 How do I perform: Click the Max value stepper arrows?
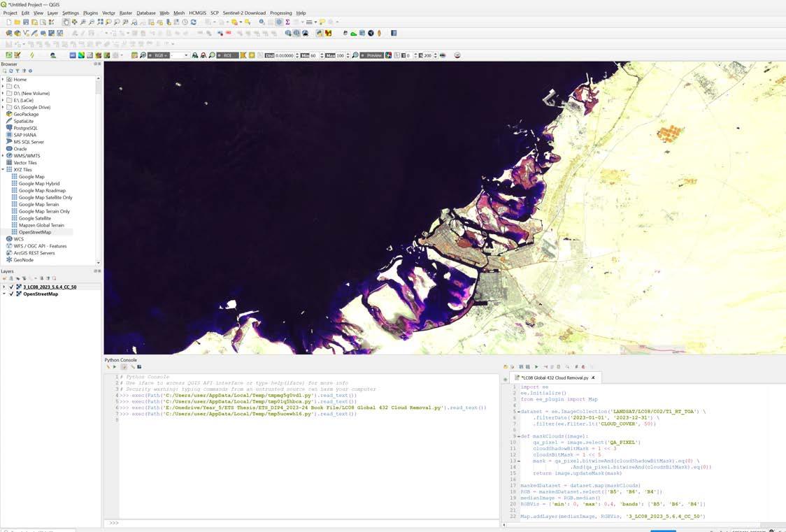coord(348,55)
